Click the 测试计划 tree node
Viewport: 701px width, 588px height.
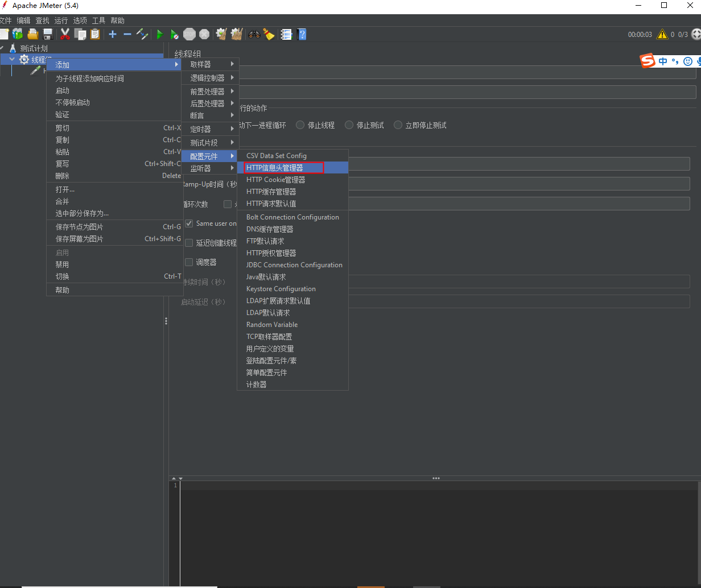tap(34, 48)
